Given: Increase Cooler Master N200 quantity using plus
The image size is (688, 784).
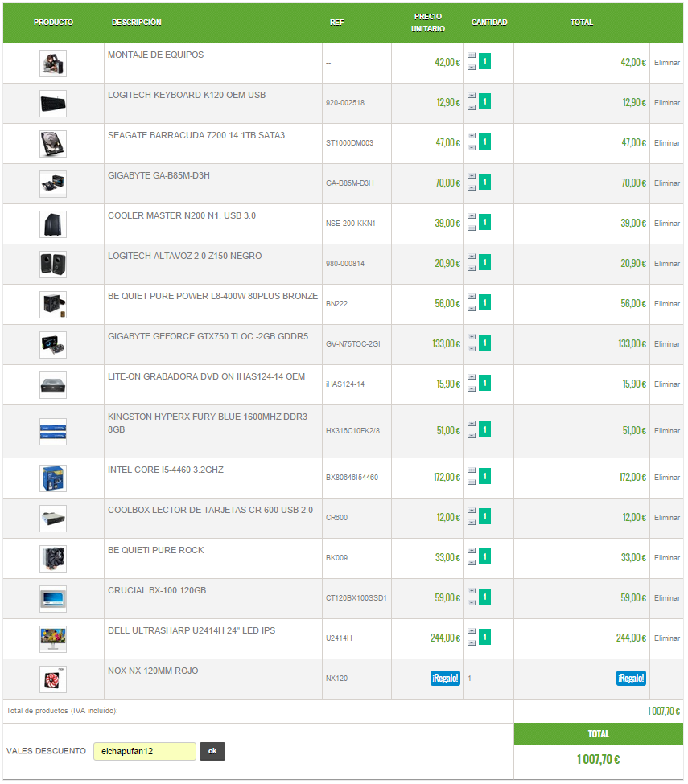Looking at the screenshot, I should coord(472,216).
